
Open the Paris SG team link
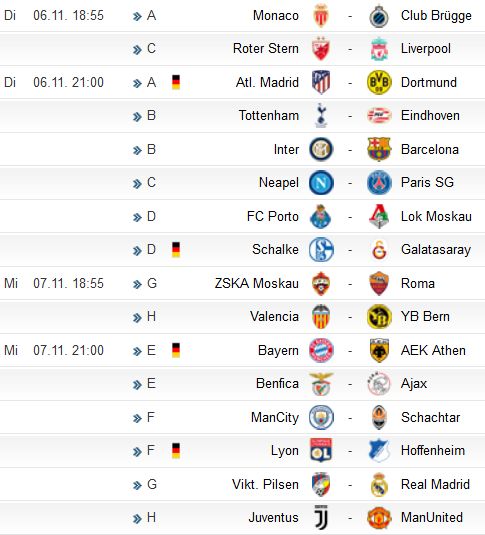click(427, 182)
